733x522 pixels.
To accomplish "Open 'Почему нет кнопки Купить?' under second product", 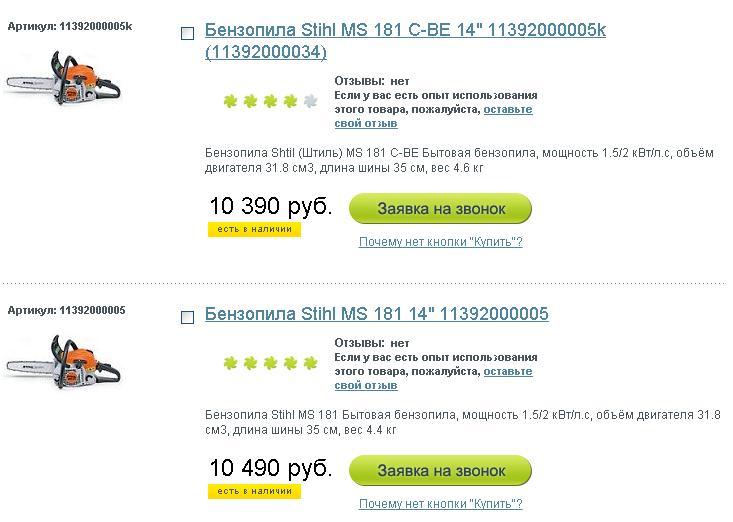I will [x=440, y=504].
